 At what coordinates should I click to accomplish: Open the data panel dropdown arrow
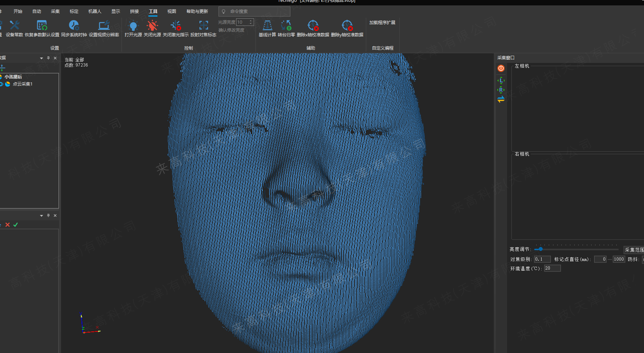click(41, 58)
